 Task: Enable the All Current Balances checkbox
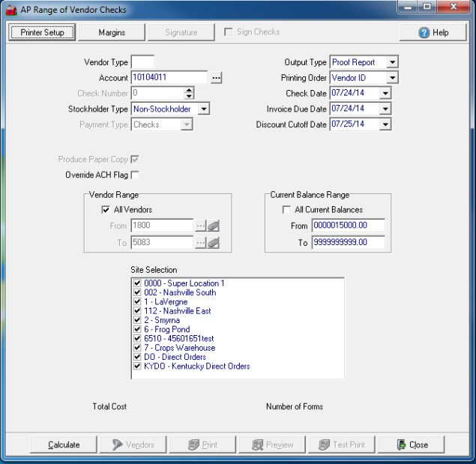(286, 210)
